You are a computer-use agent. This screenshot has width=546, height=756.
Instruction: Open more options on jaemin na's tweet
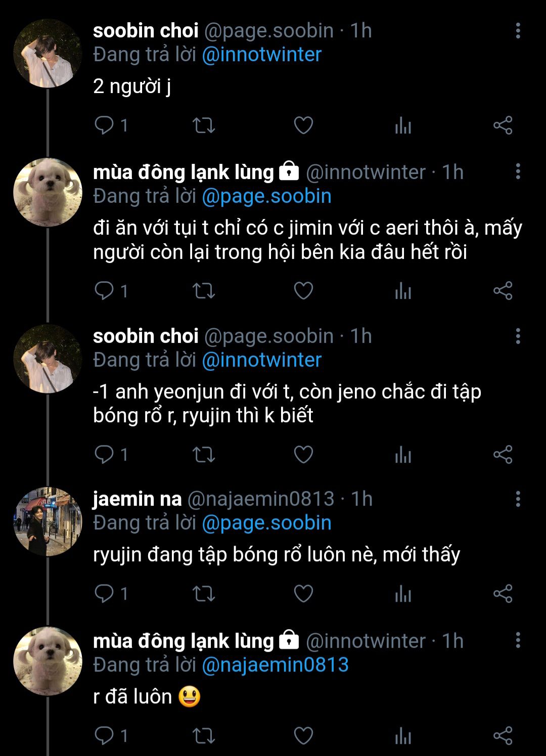pyautogui.click(x=518, y=499)
